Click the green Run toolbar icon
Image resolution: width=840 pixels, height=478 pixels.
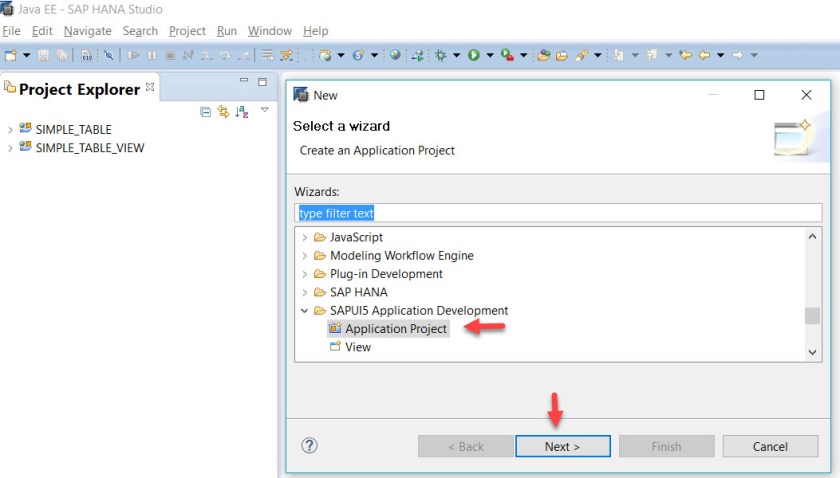click(474, 55)
